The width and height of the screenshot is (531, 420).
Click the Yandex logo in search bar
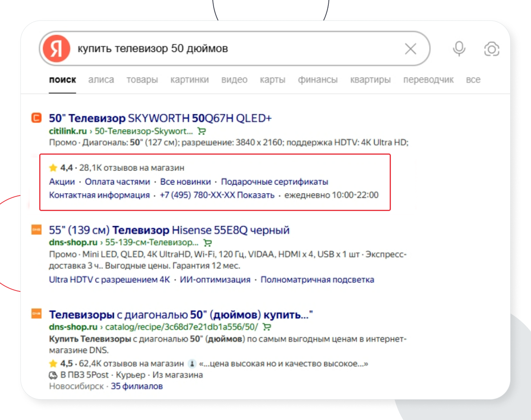point(56,49)
